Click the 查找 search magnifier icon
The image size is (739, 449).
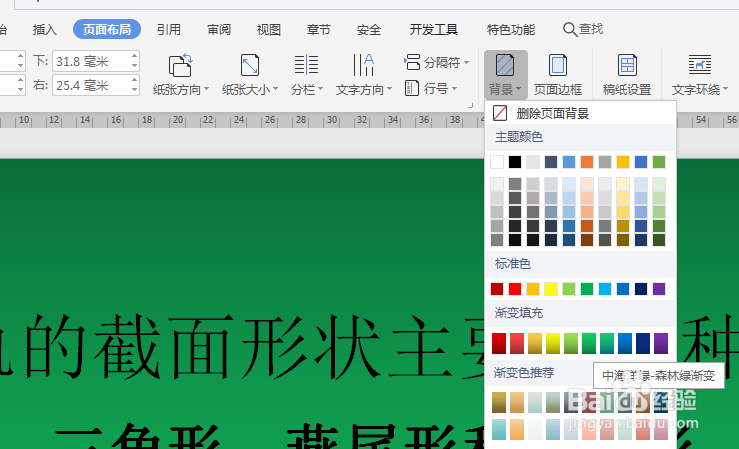pyautogui.click(x=569, y=29)
